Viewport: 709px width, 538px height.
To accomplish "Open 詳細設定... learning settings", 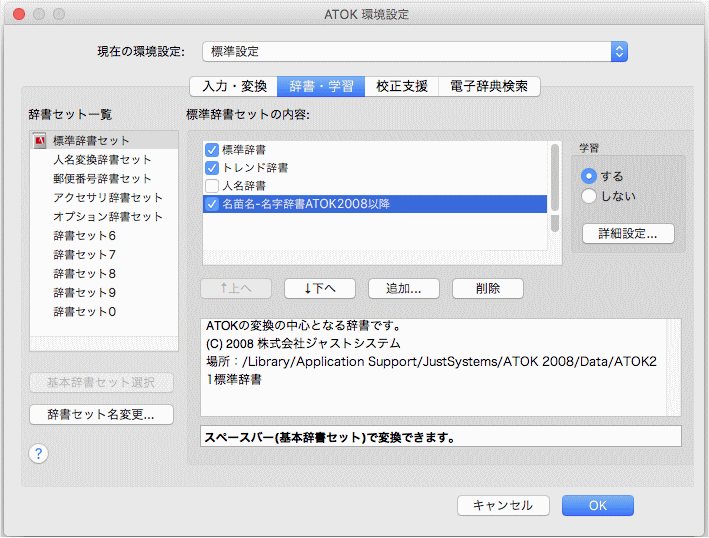I will click(628, 234).
